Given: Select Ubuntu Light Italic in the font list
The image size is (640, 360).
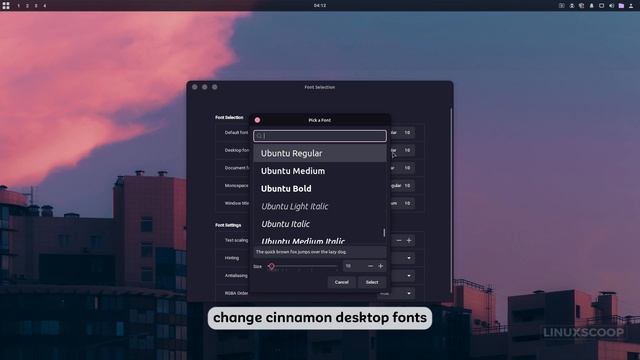Looking at the screenshot, I should pos(320,206).
